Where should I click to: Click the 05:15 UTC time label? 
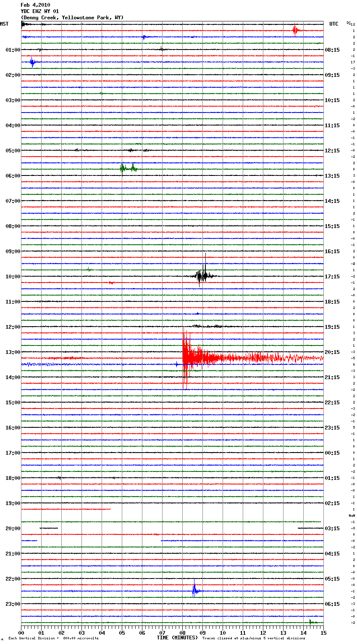(332, 579)
